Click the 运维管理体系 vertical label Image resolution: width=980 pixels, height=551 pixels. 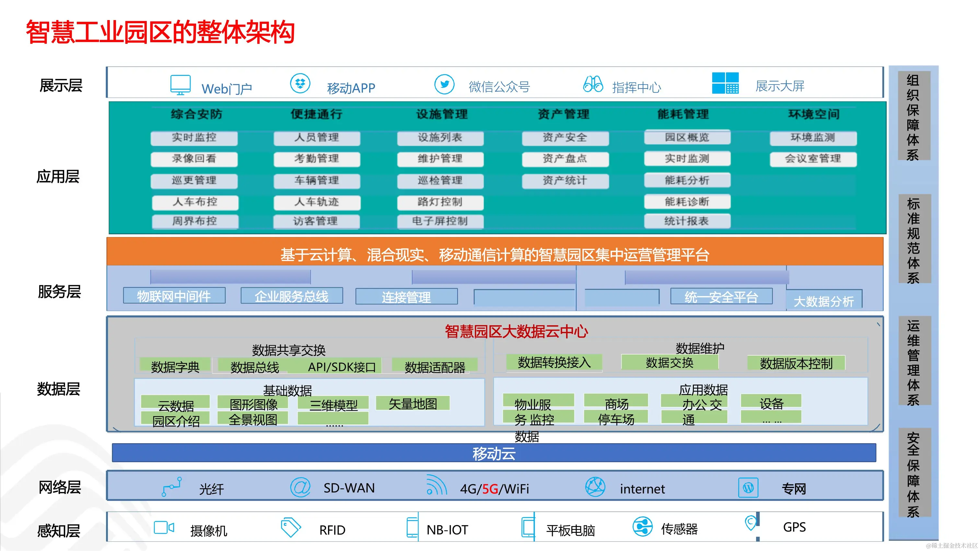click(x=915, y=361)
